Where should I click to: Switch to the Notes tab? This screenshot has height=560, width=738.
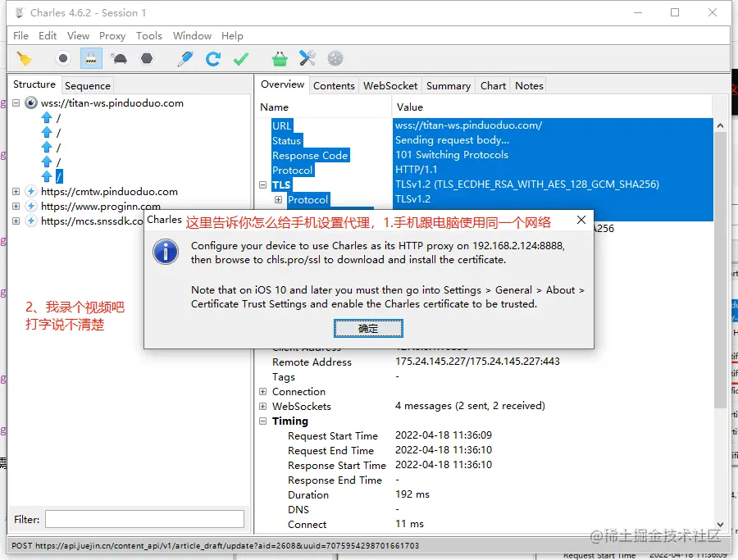point(529,85)
